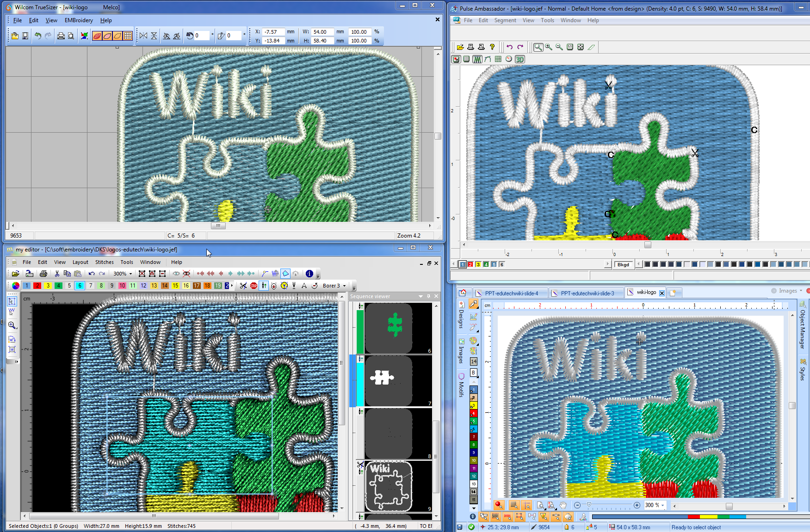The height and width of the screenshot is (532, 810).
Task: Click the color wheel icon in my editor
Action: pos(16,286)
